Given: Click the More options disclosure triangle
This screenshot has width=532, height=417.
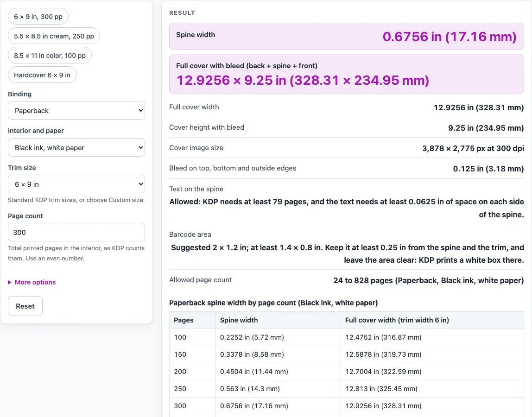Looking at the screenshot, I should click(9, 282).
